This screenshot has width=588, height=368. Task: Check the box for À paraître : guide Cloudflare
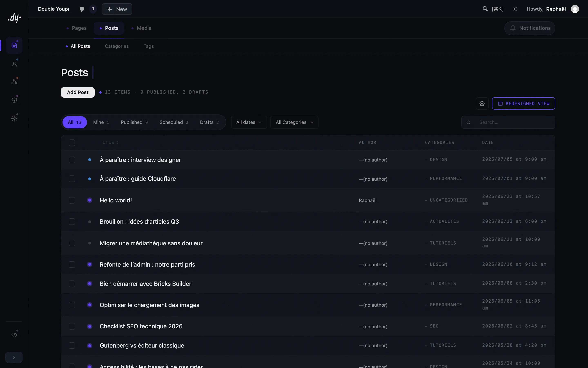coord(72,179)
